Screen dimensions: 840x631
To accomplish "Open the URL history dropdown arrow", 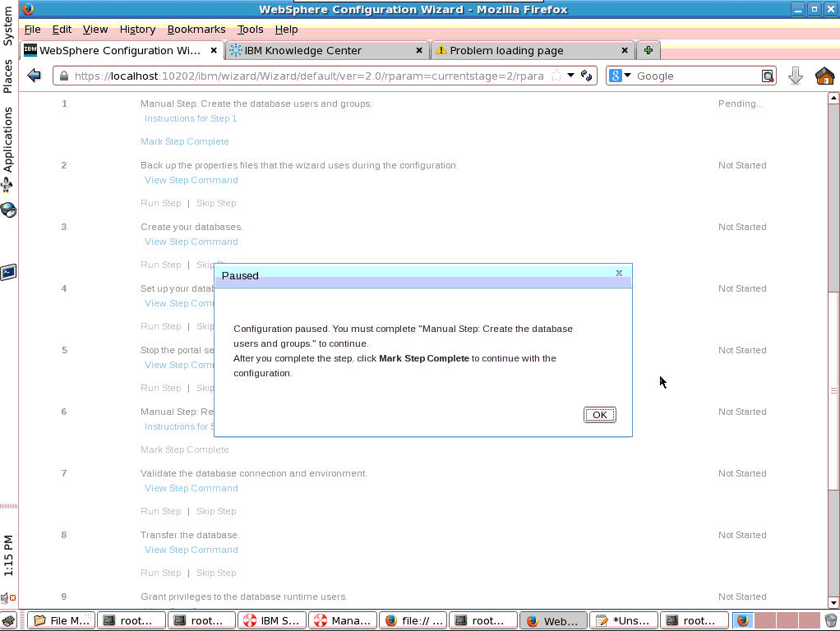I will click(x=571, y=76).
